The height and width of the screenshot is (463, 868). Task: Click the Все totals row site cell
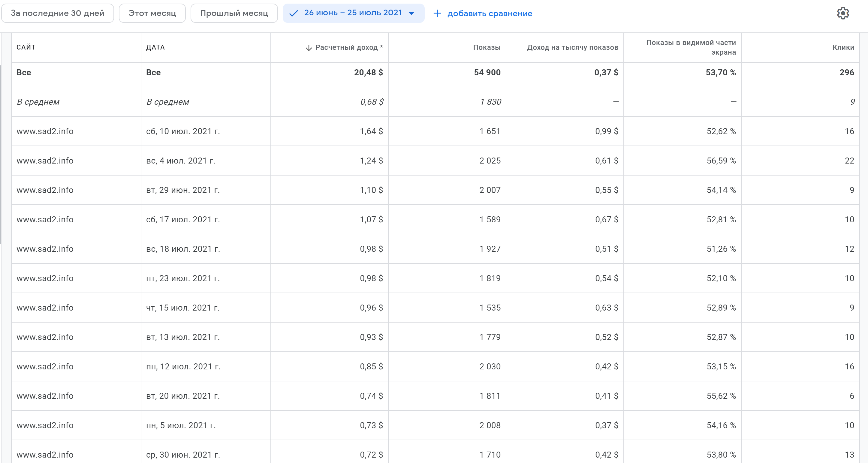click(x=24, y=72)
